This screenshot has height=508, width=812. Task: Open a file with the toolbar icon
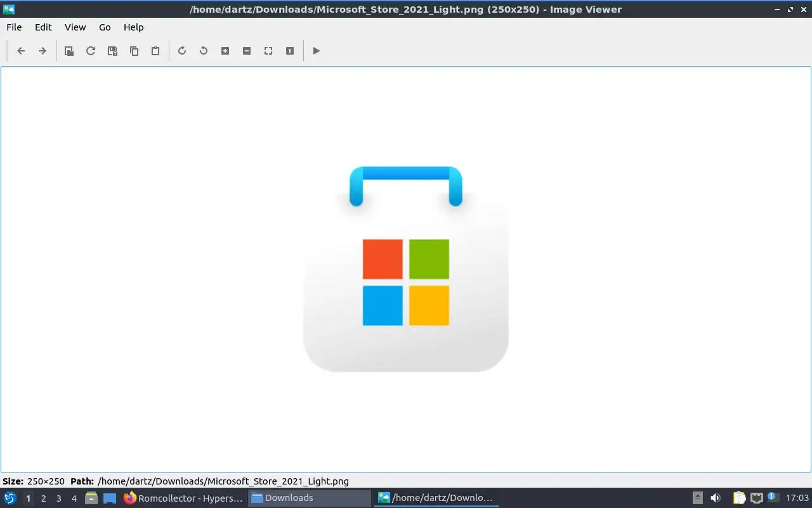tap(69, 51)
